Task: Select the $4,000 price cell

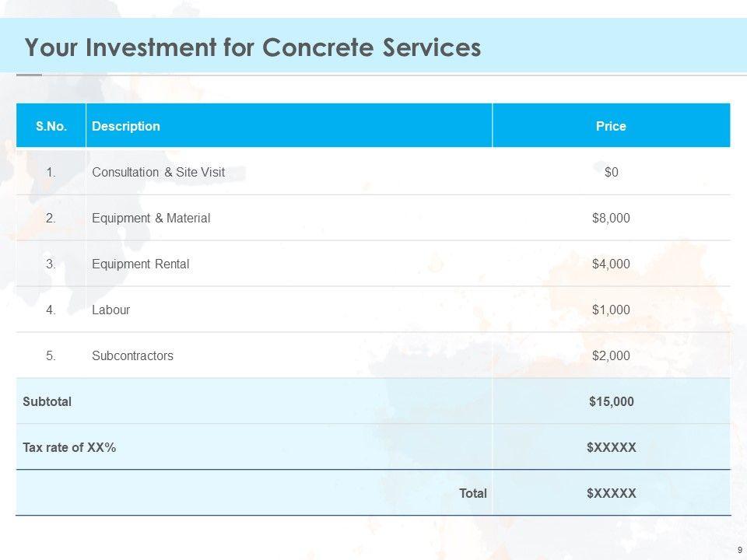Action: 611,264
